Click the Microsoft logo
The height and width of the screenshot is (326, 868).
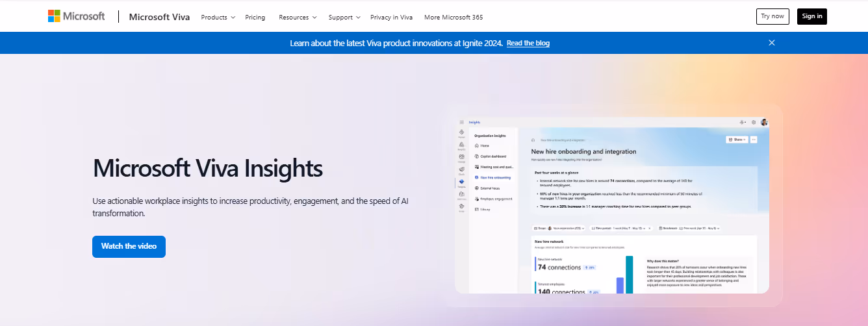point(76,16)
